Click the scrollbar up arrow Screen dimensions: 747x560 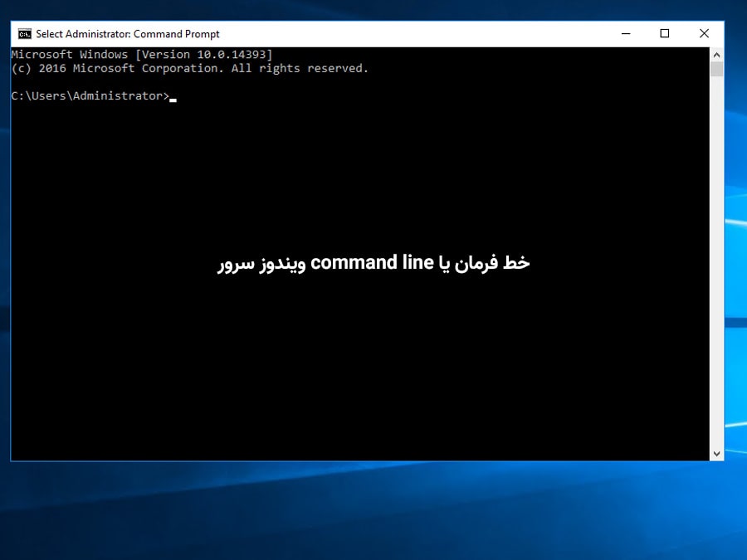(716, 54)
